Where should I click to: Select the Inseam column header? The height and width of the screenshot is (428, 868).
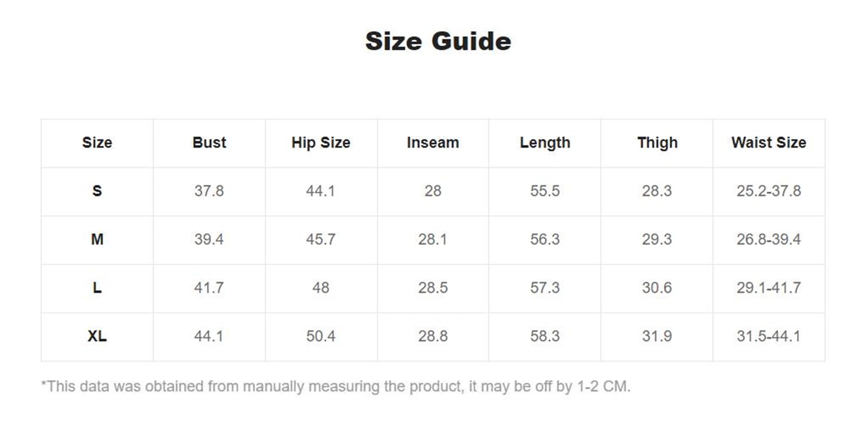433,143
